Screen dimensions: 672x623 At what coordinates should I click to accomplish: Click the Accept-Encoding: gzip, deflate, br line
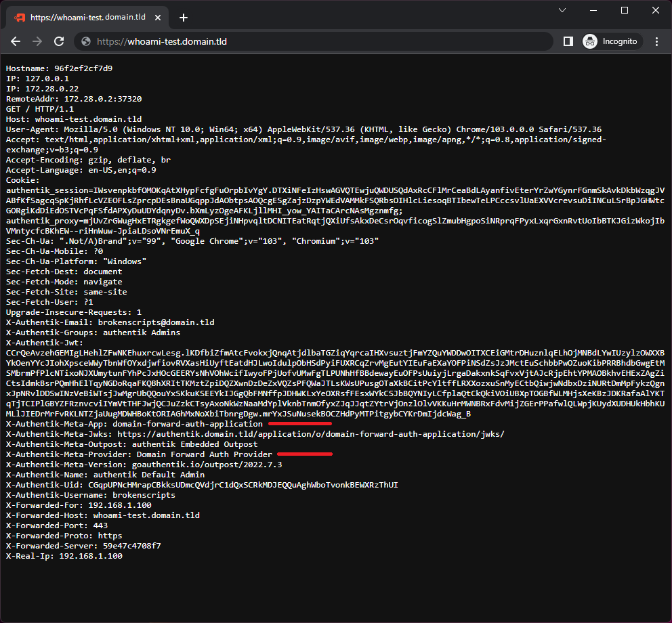pyautogui.click(x=88, y=160)
